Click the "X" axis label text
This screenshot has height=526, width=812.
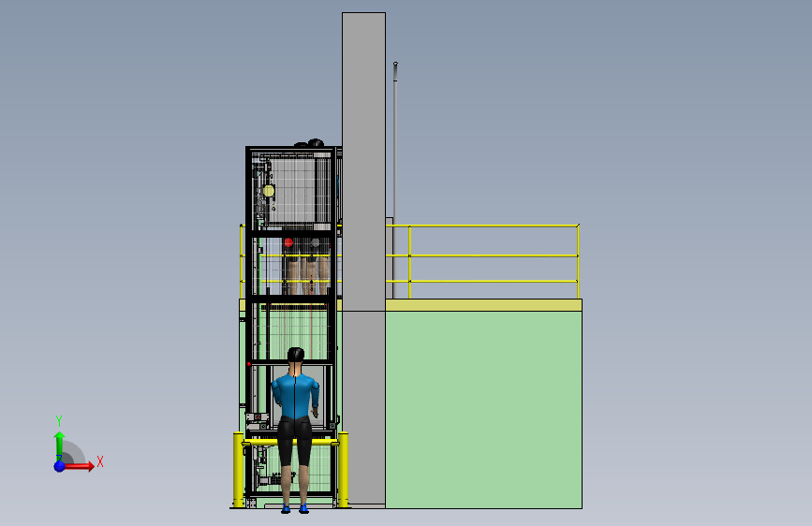coord(100,461)
